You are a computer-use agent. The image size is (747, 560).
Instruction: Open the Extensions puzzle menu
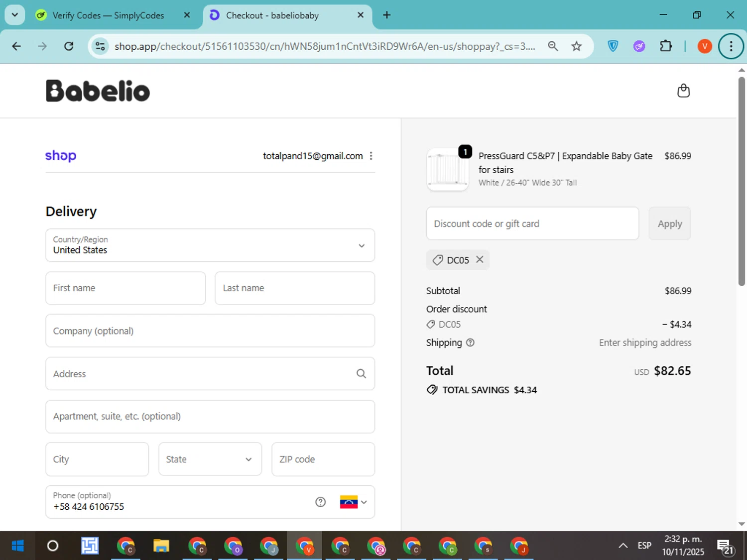(x=666, y=46)
